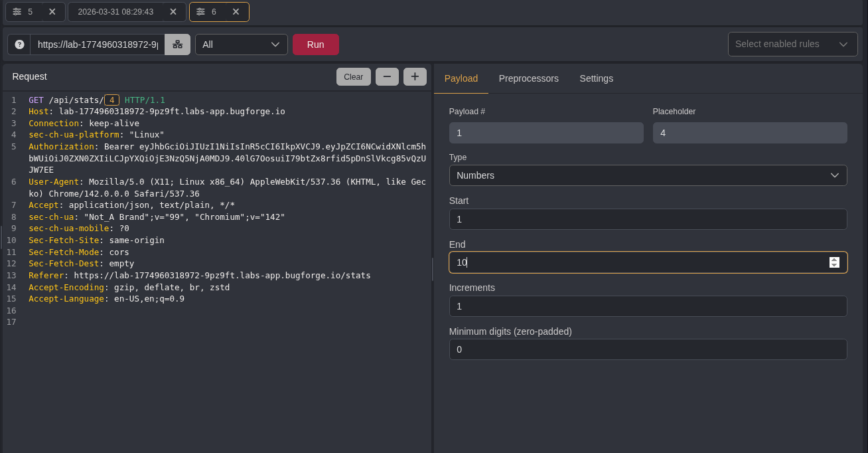Switch to session tab 5
868x453 pixels.
23,12
